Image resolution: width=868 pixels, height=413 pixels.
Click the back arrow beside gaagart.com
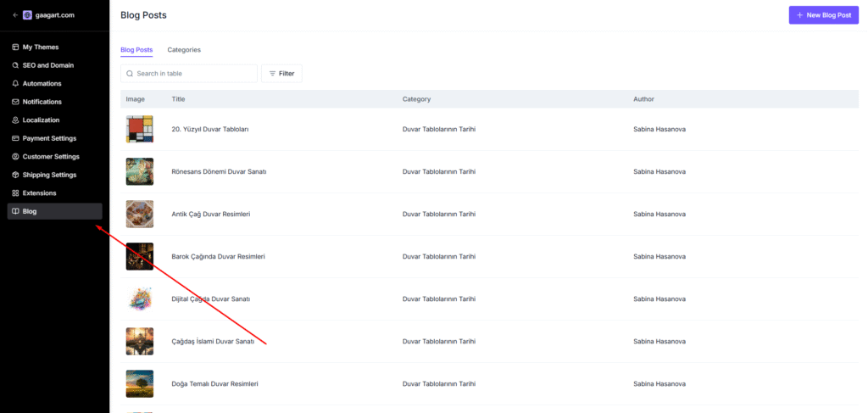point(15,14)
